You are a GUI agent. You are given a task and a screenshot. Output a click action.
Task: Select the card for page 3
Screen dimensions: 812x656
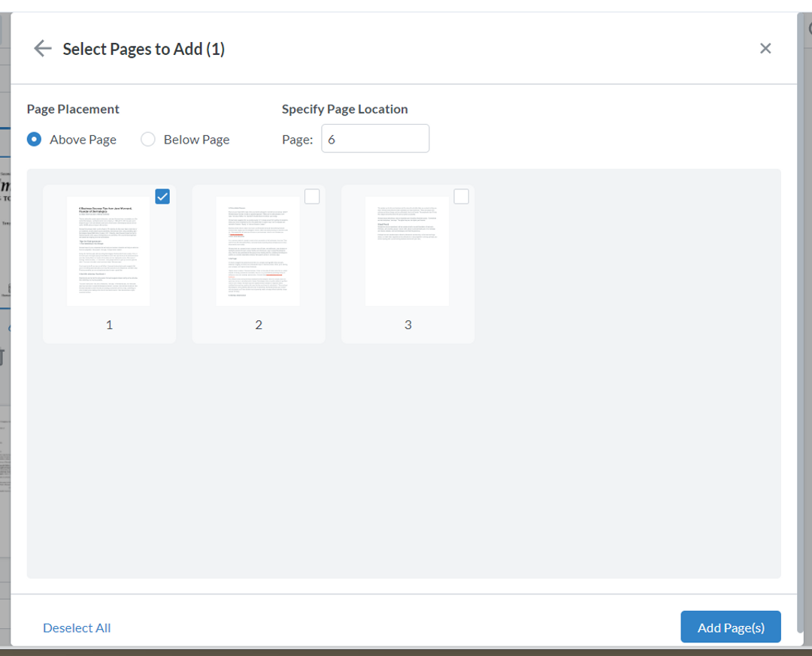407,264
